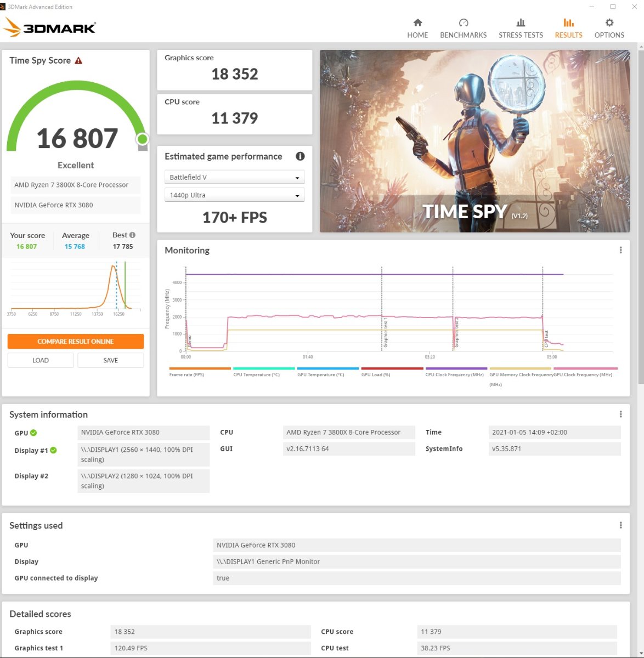Open the 1440p Ultra resolution dropdown
The image size is (644, 658).
(x=234, y=195)
